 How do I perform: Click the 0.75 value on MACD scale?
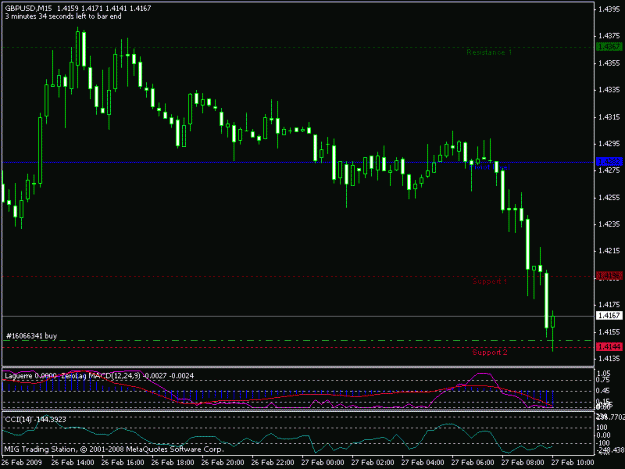pos(603,379)
